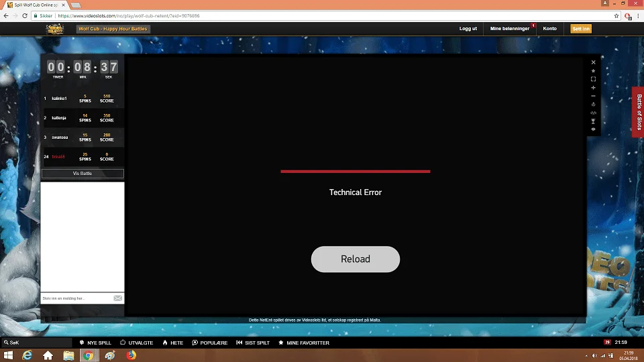Select leaderboard row for swansea
644x362 pixels.
coord(83,137)
